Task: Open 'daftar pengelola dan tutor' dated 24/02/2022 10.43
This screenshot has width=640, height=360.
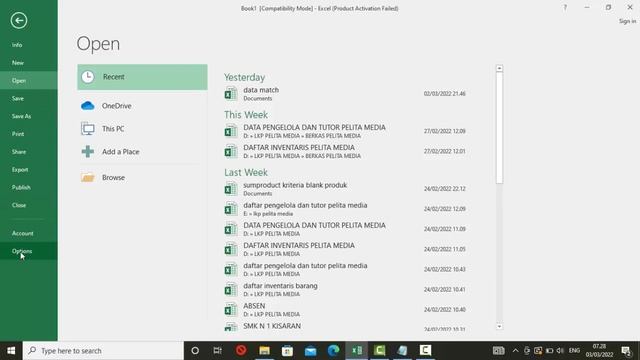Action: (346, 269)
